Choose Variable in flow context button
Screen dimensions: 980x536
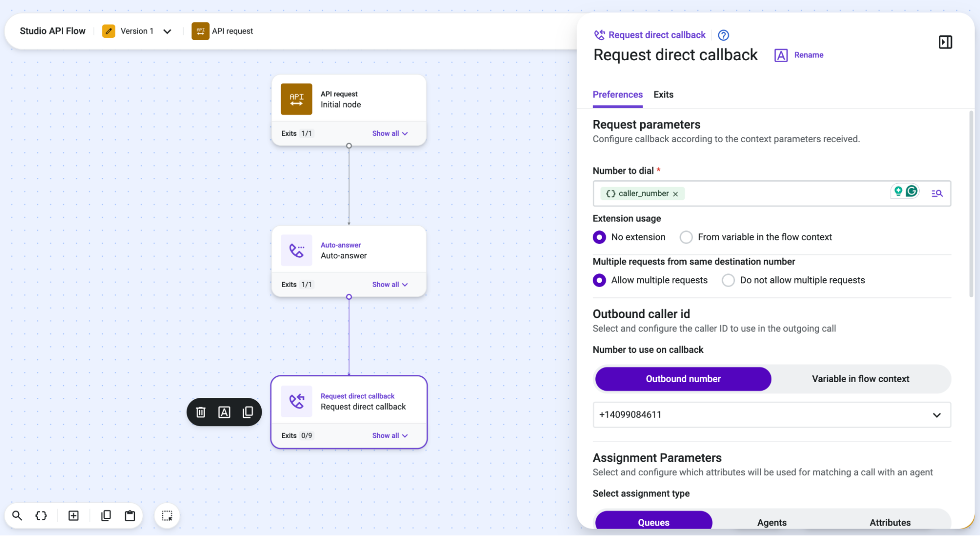[860, 379]
